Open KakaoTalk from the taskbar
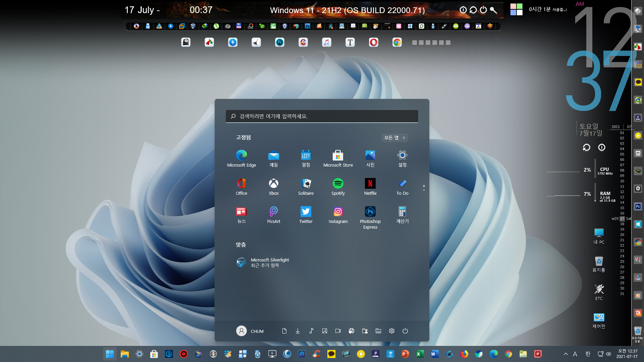Viewport: 644px width, 362px height. [x=331, y=354]
